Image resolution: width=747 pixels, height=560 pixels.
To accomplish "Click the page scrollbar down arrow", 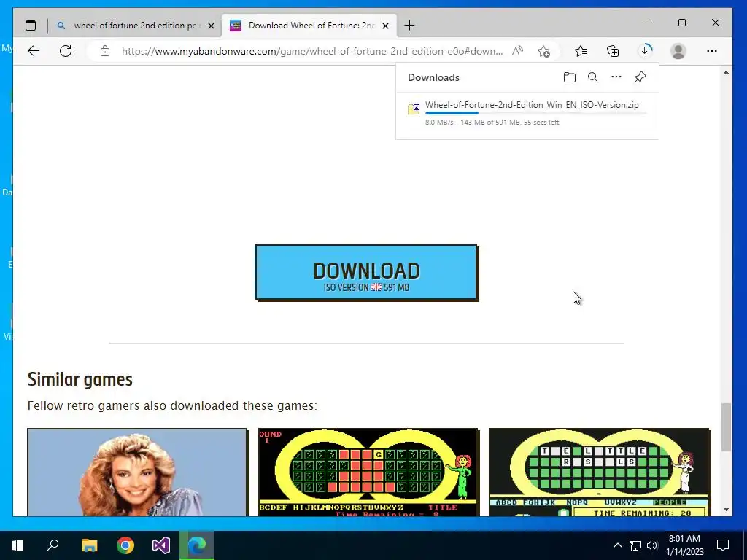I will (726, 510).
